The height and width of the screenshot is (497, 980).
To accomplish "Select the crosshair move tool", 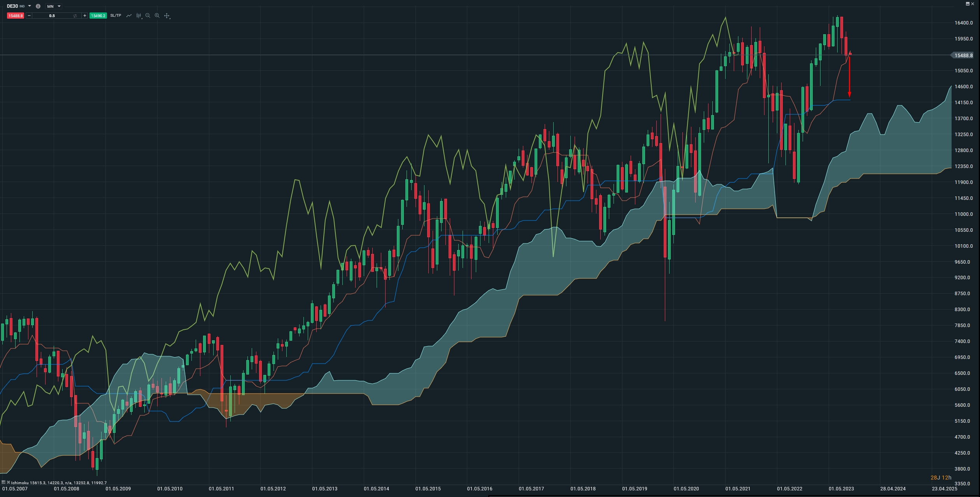I will tap(167, 16).
